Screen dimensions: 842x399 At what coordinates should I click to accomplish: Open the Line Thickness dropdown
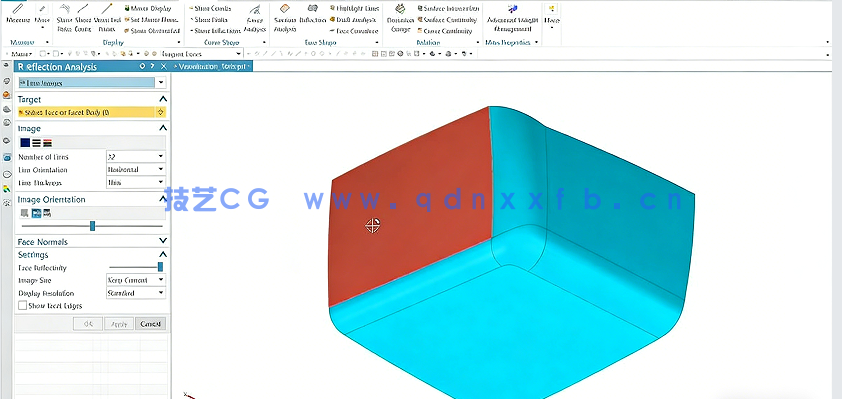pos(161,183)
